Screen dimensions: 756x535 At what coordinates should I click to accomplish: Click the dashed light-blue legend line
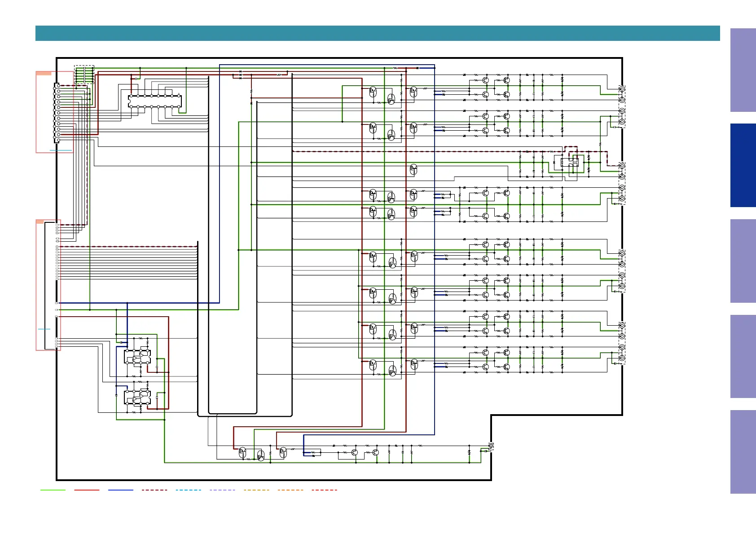189,490
